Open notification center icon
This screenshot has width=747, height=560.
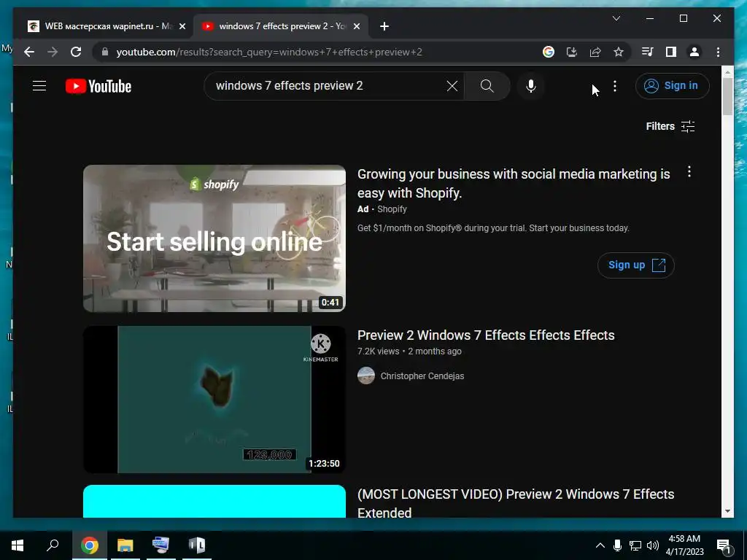click(724, 546)
